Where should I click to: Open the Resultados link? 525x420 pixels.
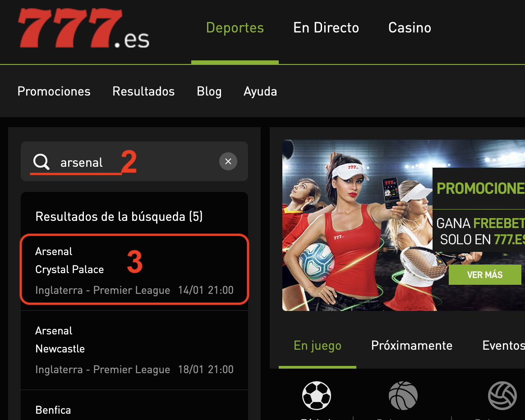coord(143,91)
